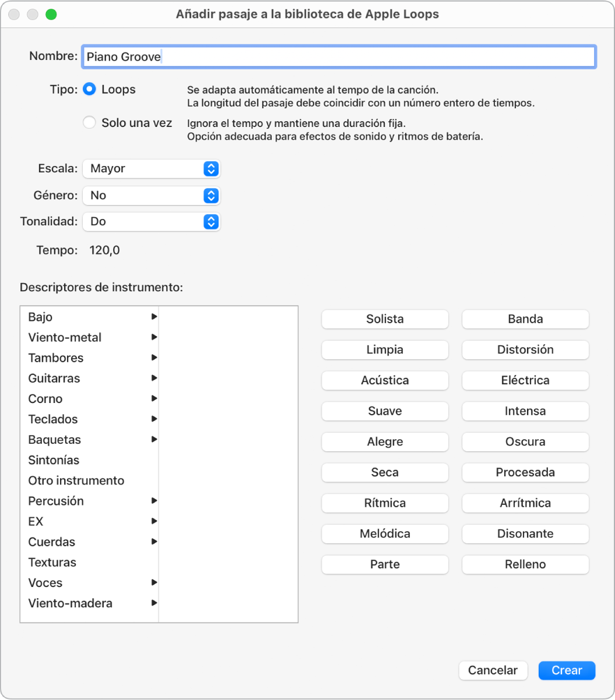This screenshot has height=700, width=615.
Task: Toggle the Melódica descriptor button
Action: pos(385,533)
